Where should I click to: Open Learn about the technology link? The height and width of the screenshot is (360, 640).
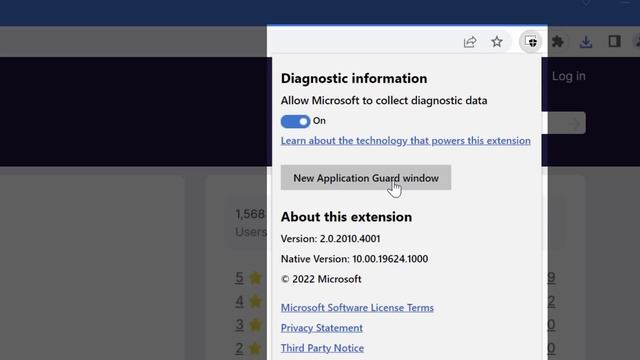pyautogui.click(x=406, y=140)
